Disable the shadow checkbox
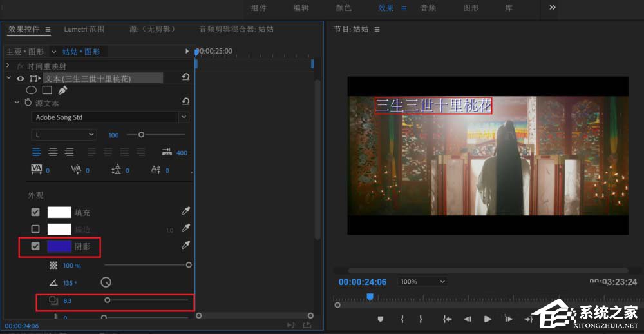This screenshot has width=644, height=334. 35,246
